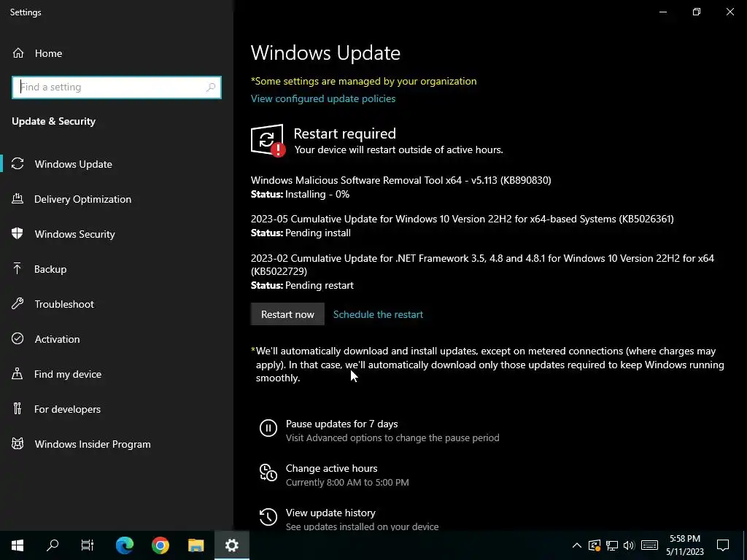Open the volume control in system tray
This screenshot has height=560, width=747.
[x=629, y=545]
